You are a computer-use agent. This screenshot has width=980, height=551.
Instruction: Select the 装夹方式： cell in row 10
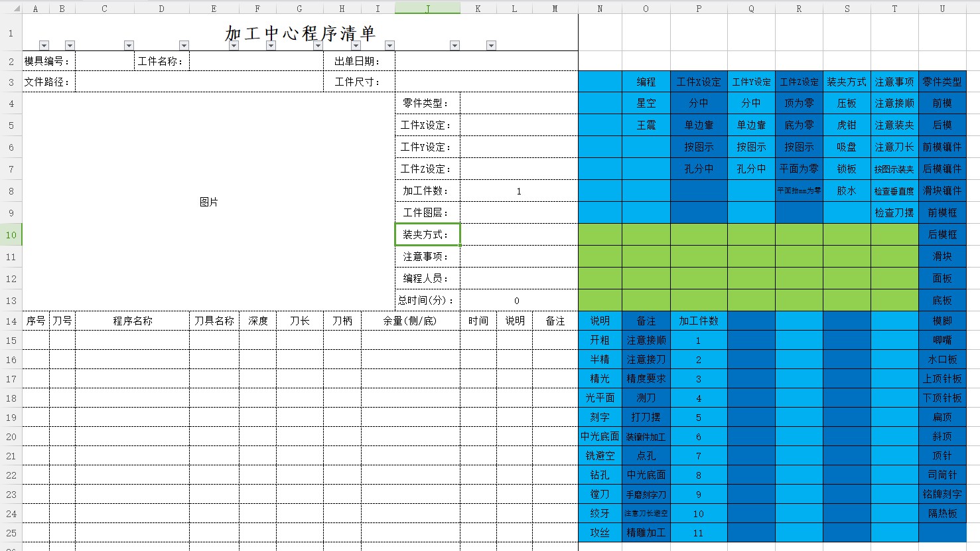427,234
